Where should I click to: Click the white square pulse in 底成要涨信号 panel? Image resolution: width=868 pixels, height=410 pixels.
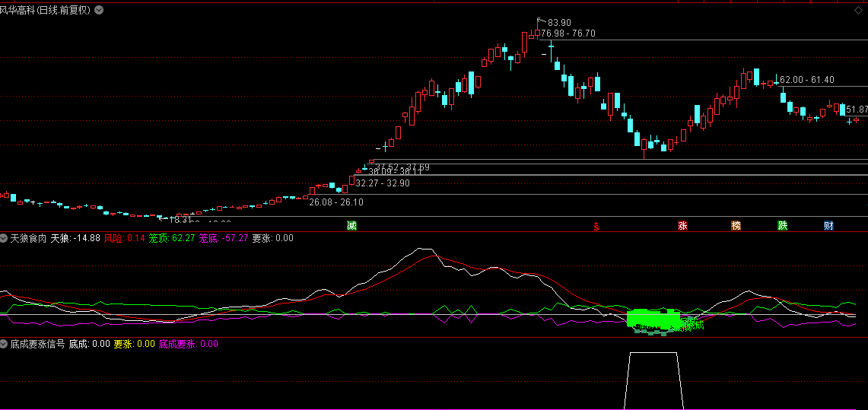653,380
